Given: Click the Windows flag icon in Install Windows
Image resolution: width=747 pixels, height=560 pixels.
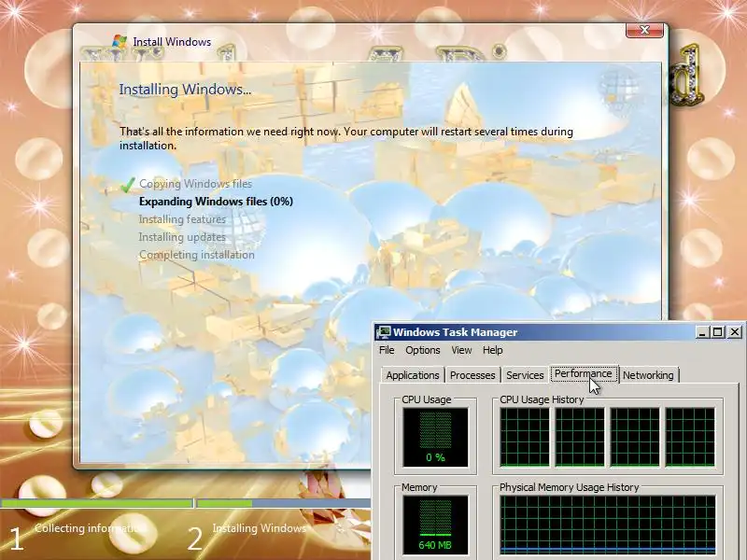Looking at the screenshot, I should pos(120,41).
